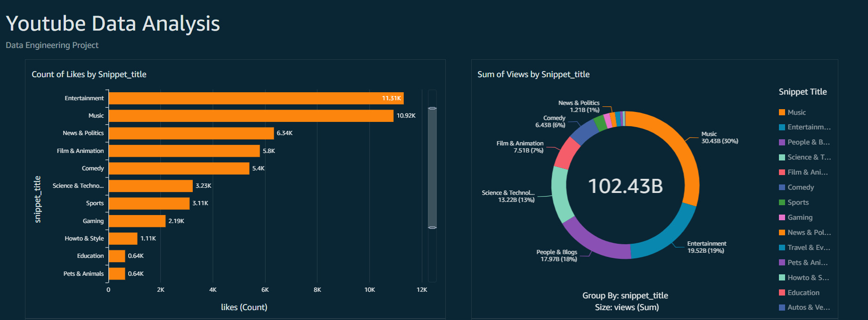Click the Film & Animation donut slice
This screenshot has height=320, width=868.
[x=567, y=153]
